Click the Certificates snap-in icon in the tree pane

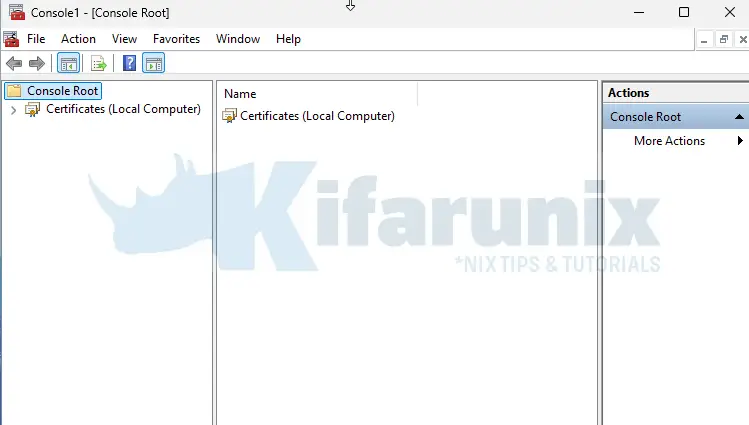[x=32, y=109]
